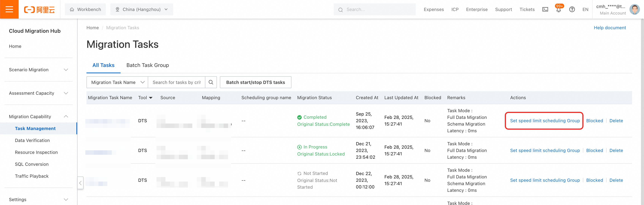Focus the task search criteria input
This screenshot has height=205, width=644.
(176, 82)
